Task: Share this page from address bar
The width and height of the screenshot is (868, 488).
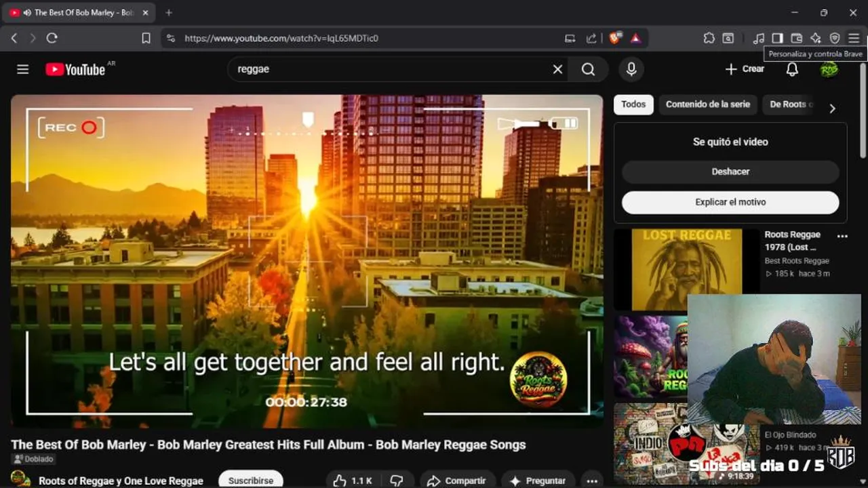Action: coord(591,39)
